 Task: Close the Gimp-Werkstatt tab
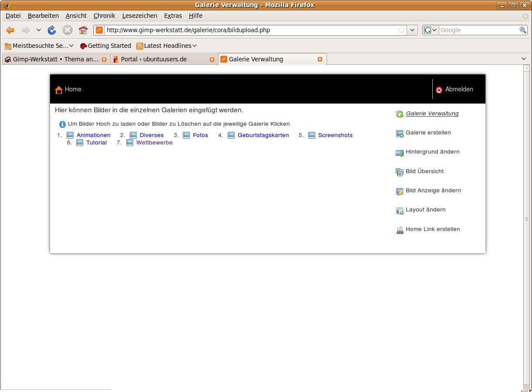pyautogui.click(x=104, y=60)
